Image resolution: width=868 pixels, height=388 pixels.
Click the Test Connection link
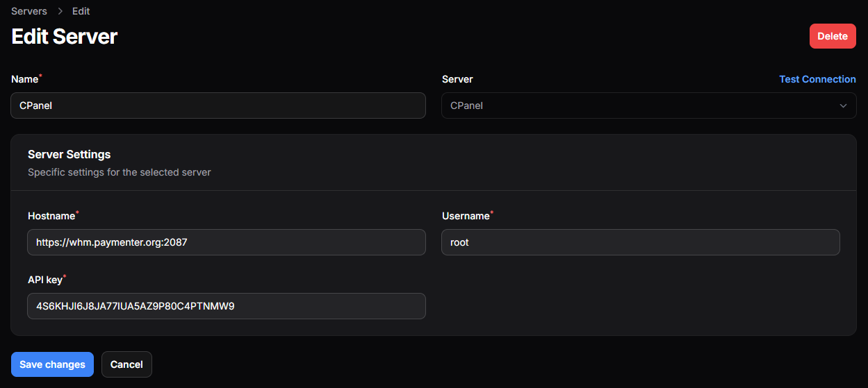tap(817, 79)
